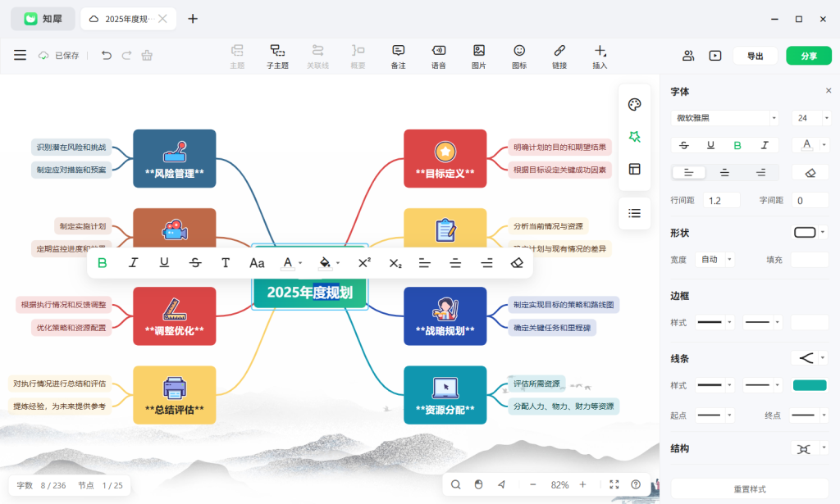Start presentation mode with play icon
The height and width of the screenshot is (504, 840).
click(x=715, y=56)
